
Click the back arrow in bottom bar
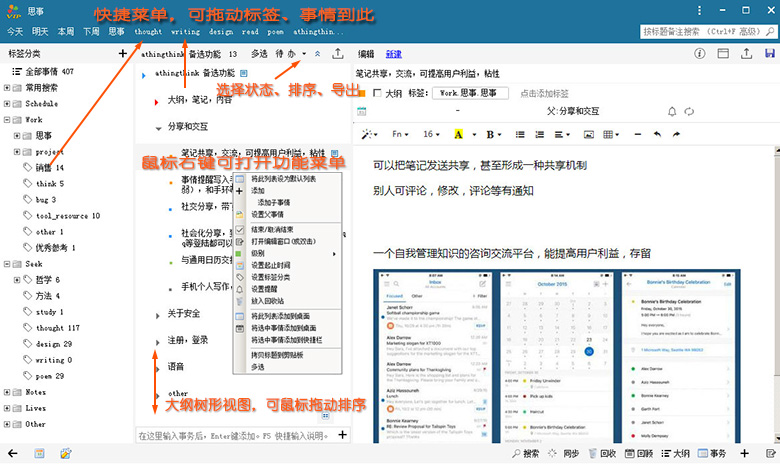pos(13,453)
